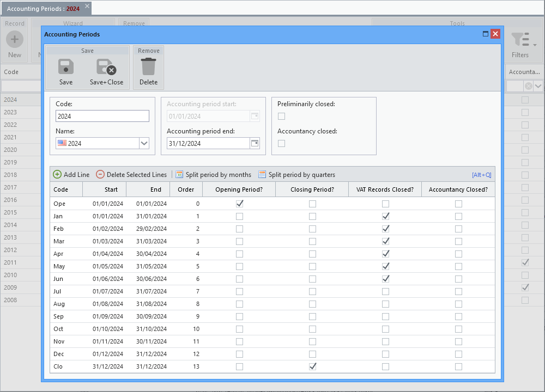
Task: Click Split period by quarters calendar icon
Action: coord(262,174)
